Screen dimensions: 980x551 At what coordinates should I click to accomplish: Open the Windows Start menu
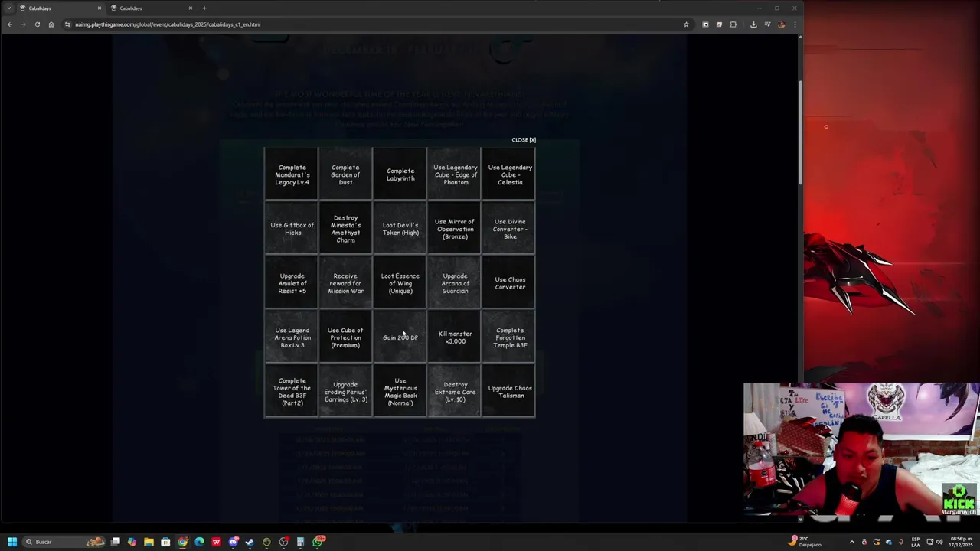11,542
